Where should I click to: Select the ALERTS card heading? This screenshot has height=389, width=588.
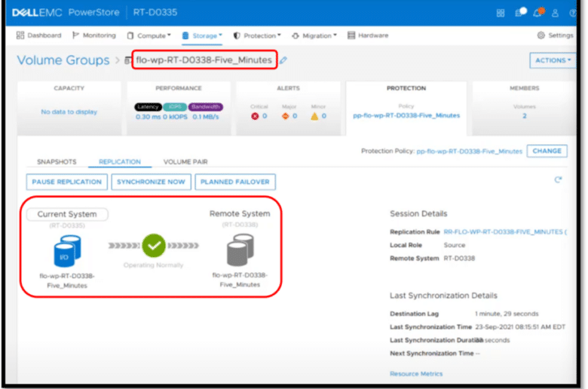288,88
